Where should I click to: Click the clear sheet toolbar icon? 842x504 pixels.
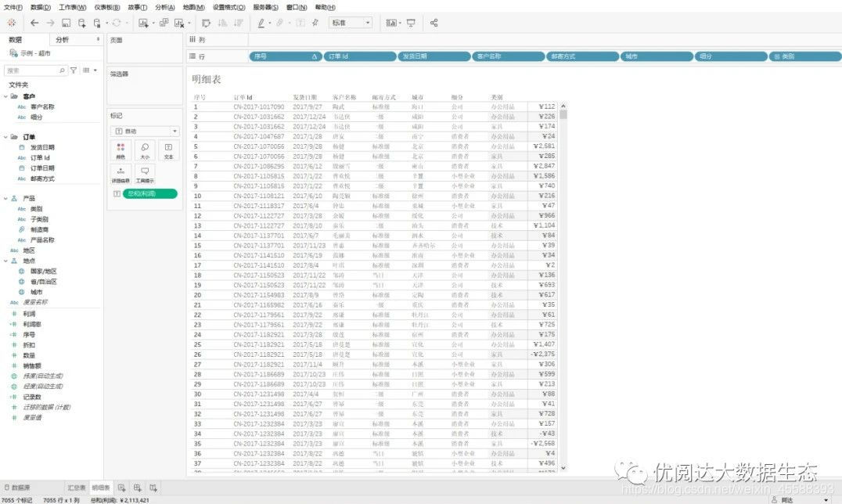pyautogui.click(x=179, y=23)
